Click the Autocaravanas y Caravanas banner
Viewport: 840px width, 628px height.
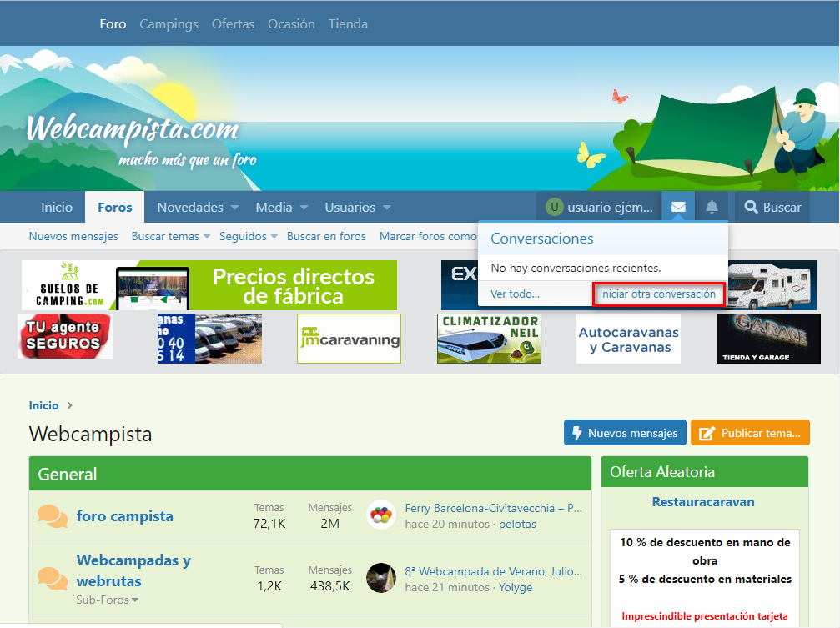(x=628, y=338)
